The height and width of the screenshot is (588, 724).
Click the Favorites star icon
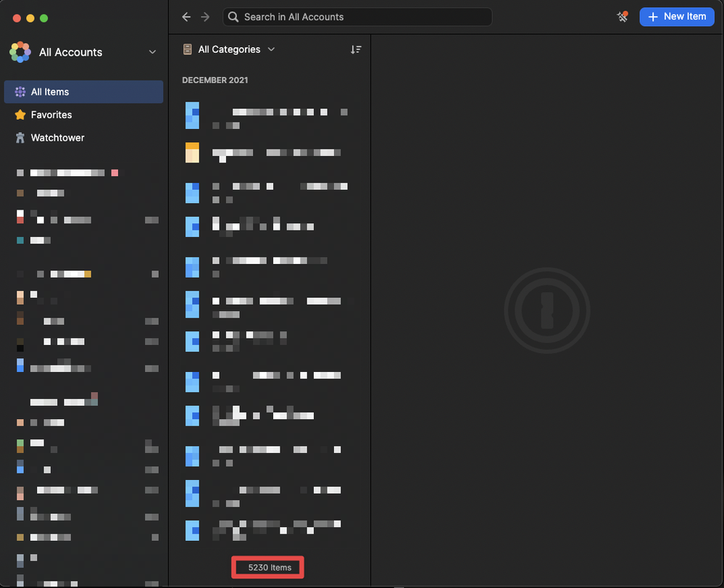[20, 115]
